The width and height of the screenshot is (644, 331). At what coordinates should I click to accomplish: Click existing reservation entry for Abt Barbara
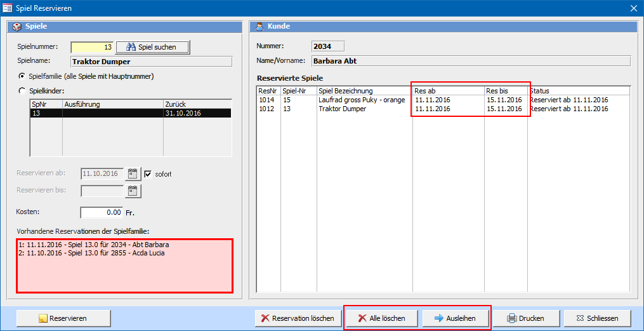point(94,245)
